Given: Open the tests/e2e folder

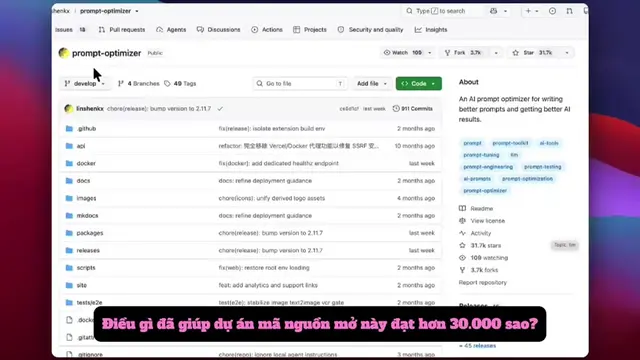Looking at the screenshot, I should (89, 302).
